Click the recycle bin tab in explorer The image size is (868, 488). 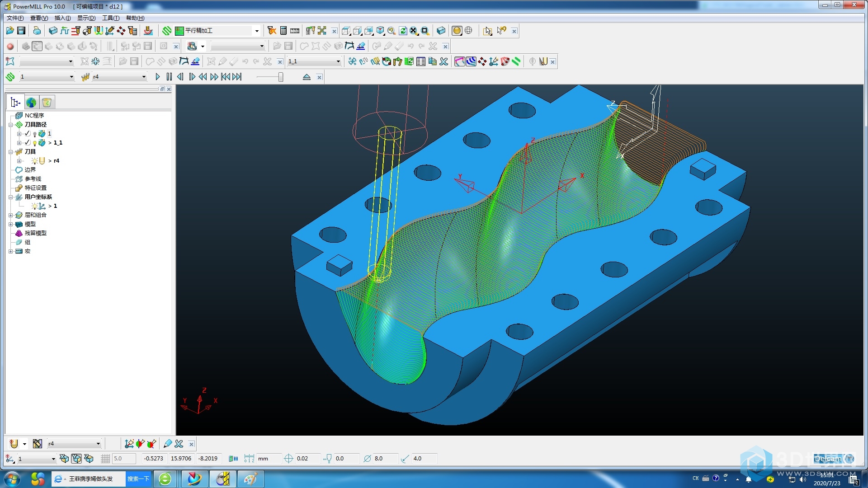pyautogui.click(x=47, y=102)
